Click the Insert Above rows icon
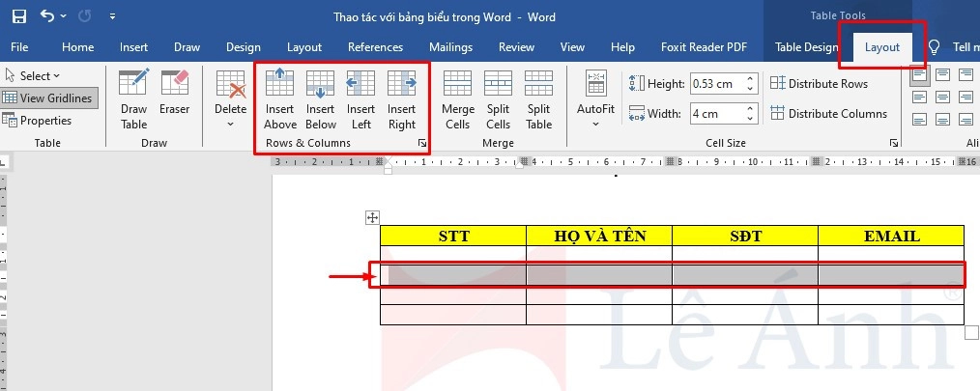 (x=280, y=99)
